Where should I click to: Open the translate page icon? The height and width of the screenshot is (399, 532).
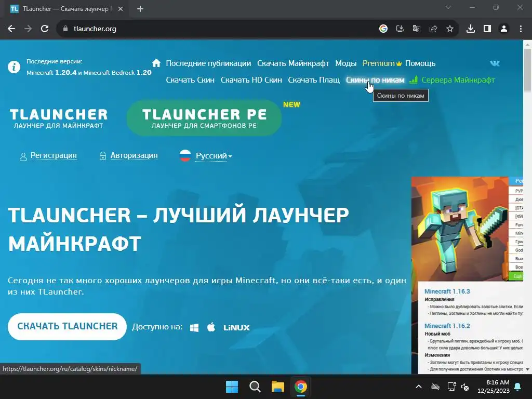point(417,29)
